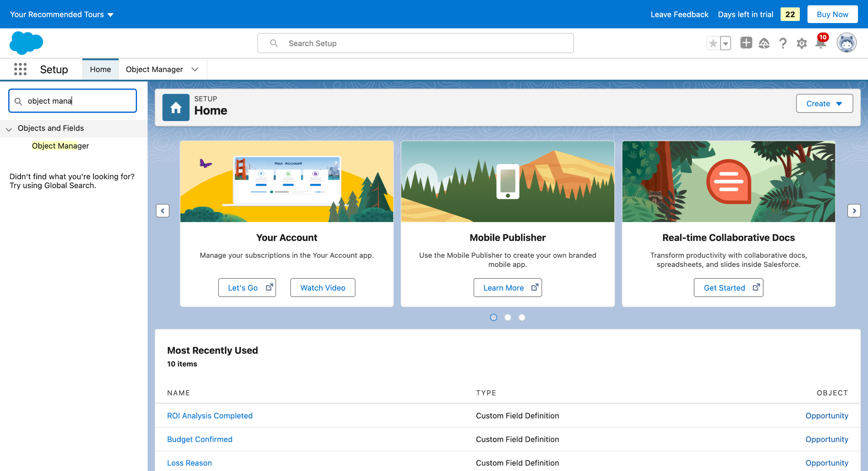Open the user profile avatar
This screenshot has width=868, height=471.
click(846, 43)
